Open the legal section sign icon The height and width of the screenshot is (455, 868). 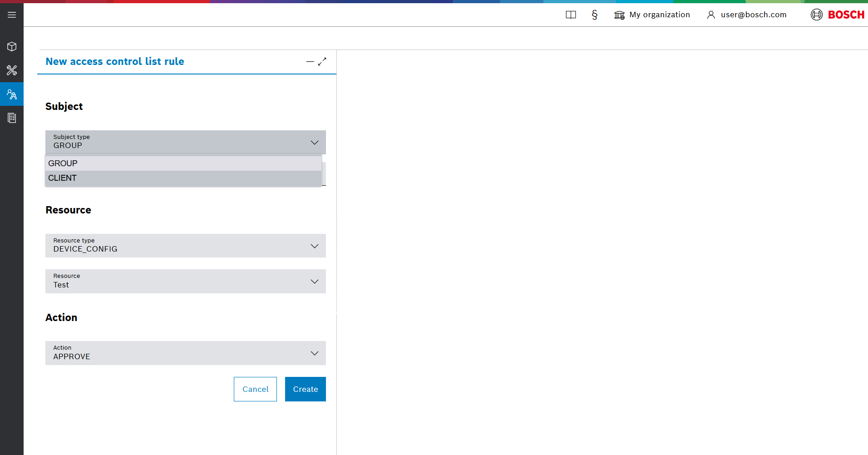click(x=594, y=15)
